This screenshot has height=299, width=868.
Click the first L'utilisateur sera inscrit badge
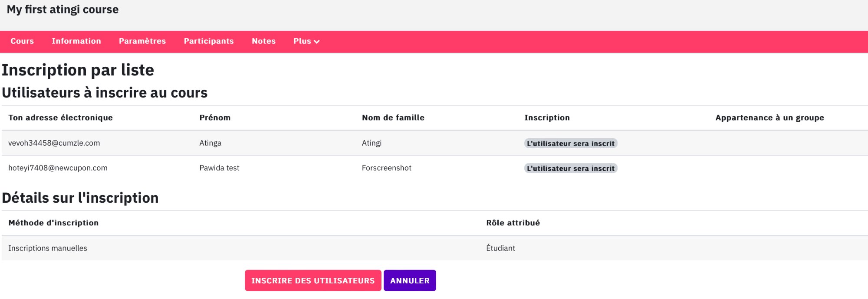click(x=571, y=143)
